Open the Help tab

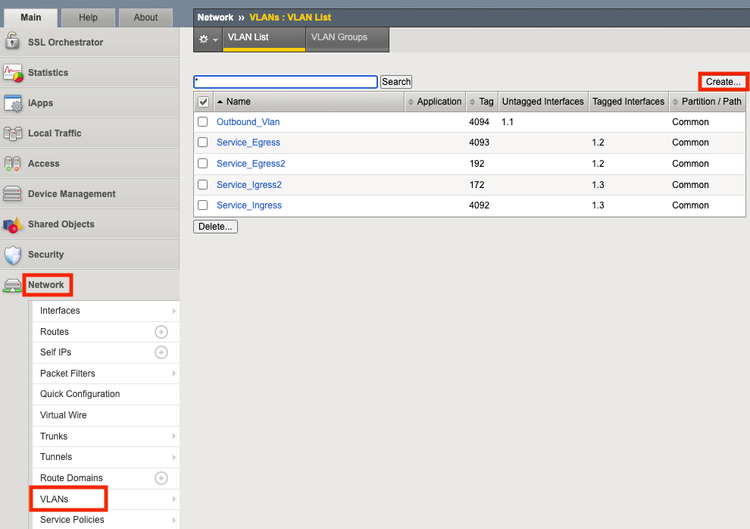(x=88, y=17)
